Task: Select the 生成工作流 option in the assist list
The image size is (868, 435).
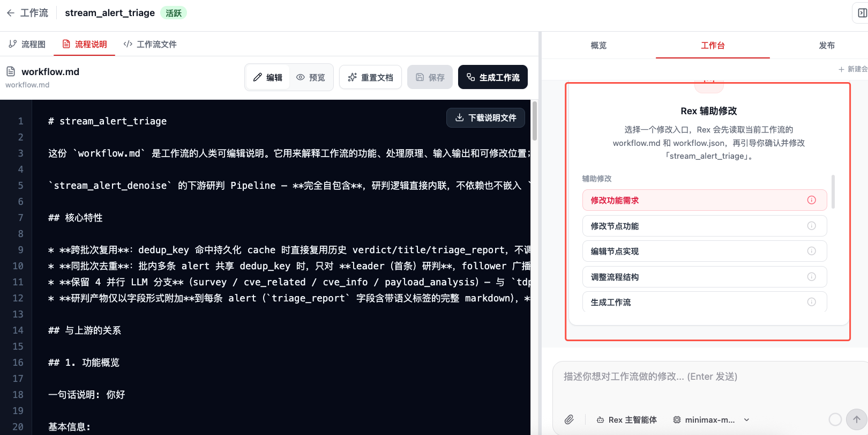Action: (705, 301)
